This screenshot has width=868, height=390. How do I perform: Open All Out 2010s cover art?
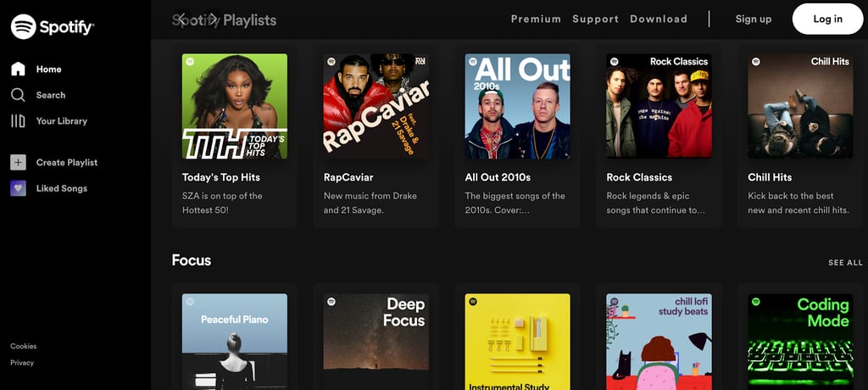518,106
